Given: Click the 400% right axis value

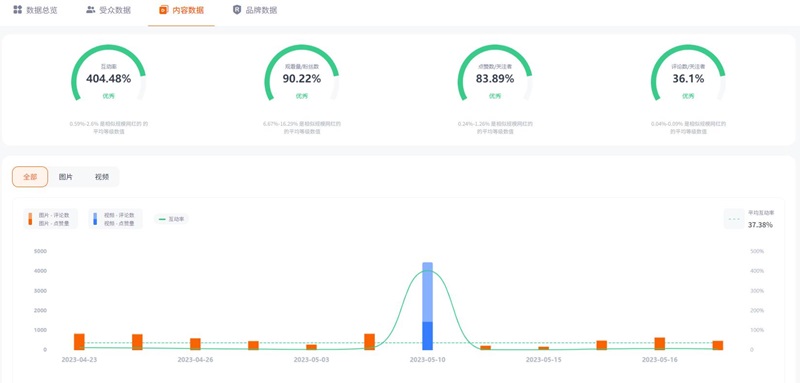Looking at the screenshot, I should [x=757, y=271].
